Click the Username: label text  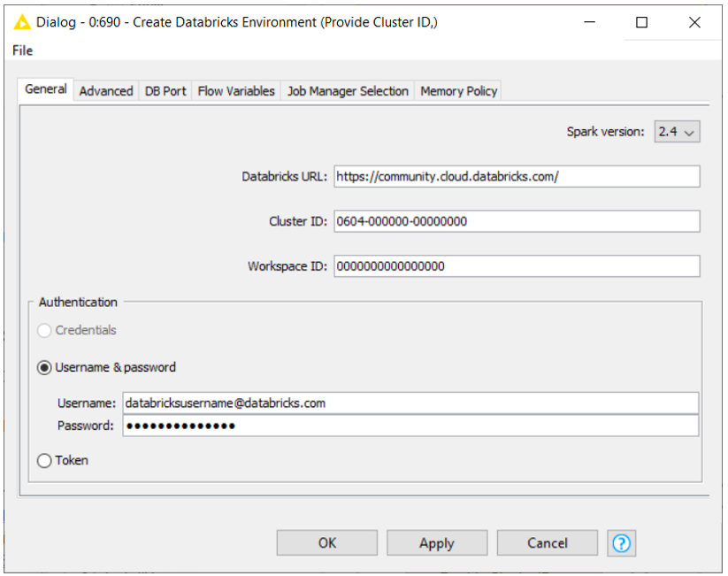point(87,403)
